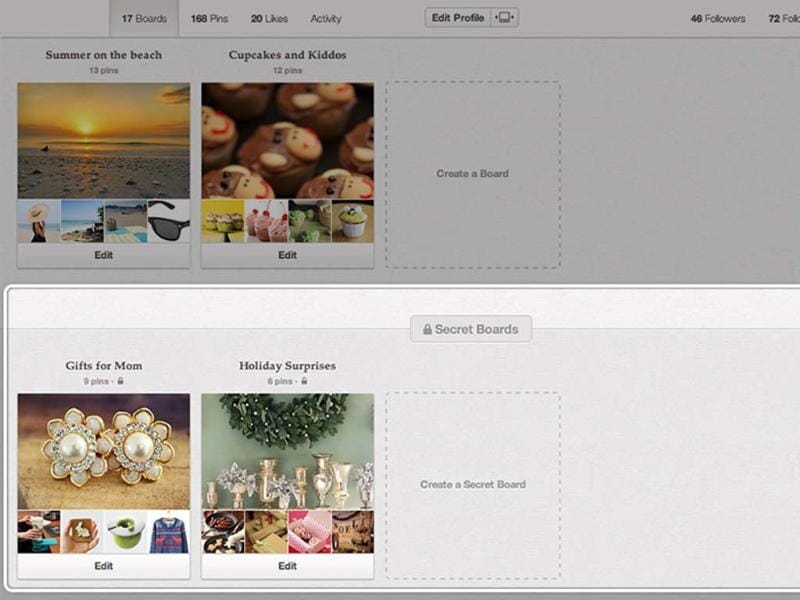800x600 pixels.
Task: Select the sunglasses thumbnail
Action: (168, 221)
